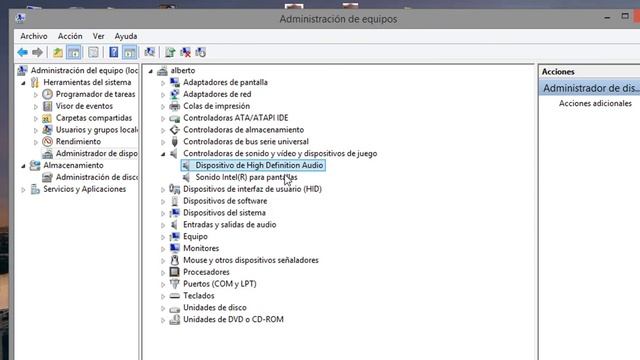Image resolution: width=640 pixels, height=360 pixels.
Task: Expand Dispositivos de interfaz de usuario (HID)
Action: coord(163,189)
